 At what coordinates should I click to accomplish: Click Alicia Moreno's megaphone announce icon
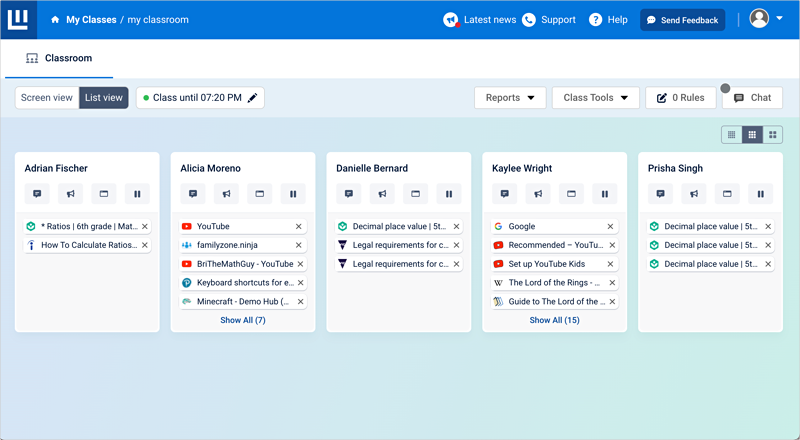(227, 194)
